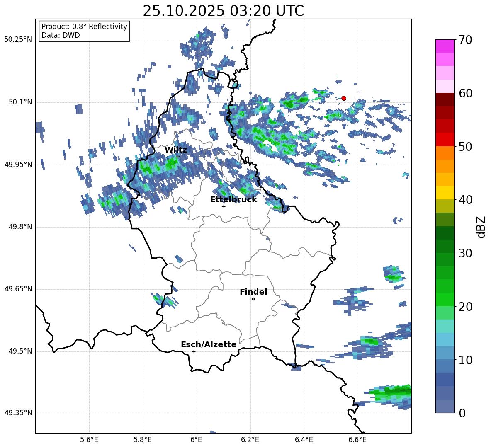Click the Findel location label
The image size is (491, 448).
tap(253, 292)
